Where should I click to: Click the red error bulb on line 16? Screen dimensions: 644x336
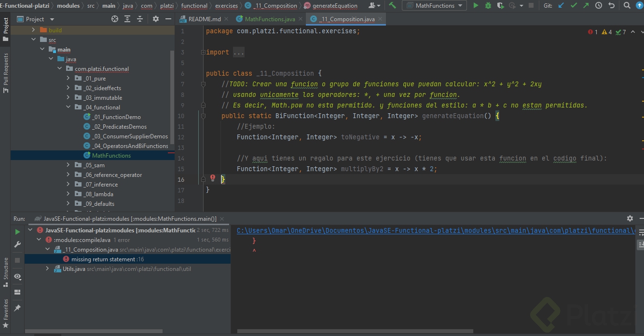pos(213,178)
